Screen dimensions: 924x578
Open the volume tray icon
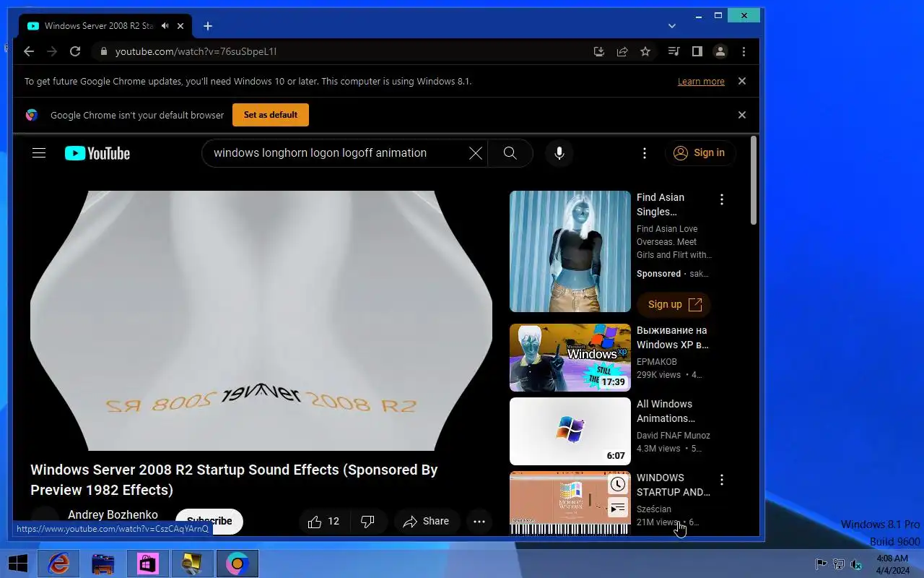coord(857,564)
